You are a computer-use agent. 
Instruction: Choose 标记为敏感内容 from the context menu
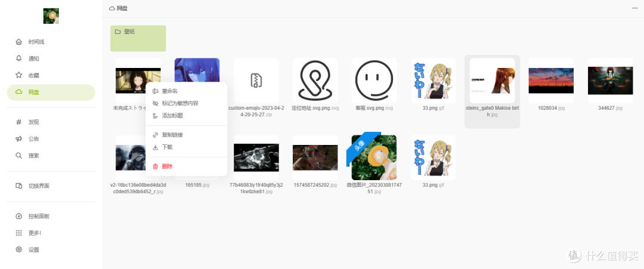(x=187, y=103)
